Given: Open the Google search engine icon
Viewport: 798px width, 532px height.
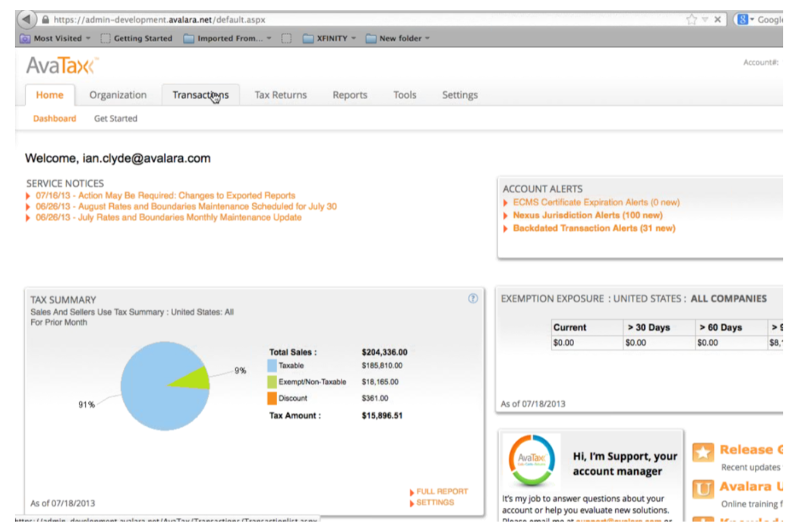Looking at the screenshot, I should point(742,19).
